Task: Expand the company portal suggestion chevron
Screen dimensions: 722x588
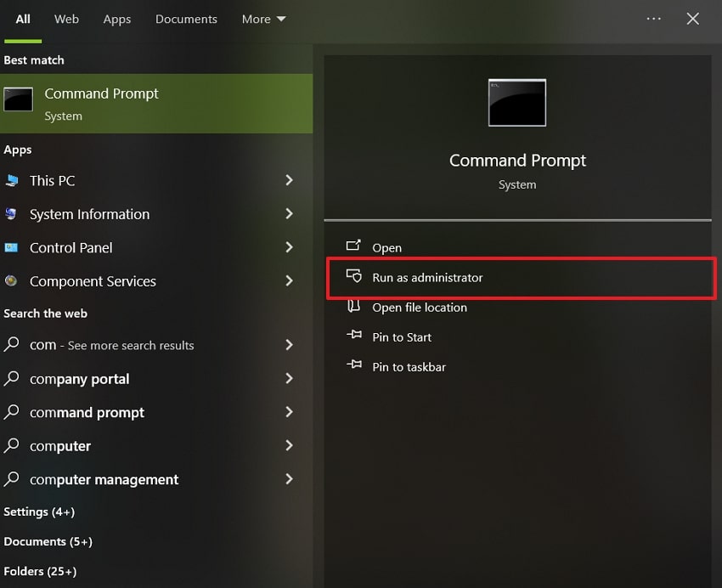Action: point(290,379)
